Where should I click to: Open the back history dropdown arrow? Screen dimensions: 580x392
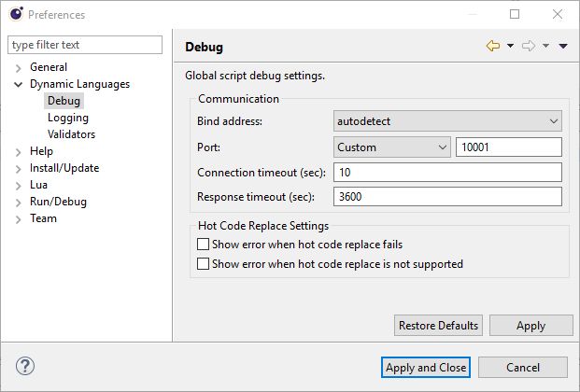(x=510, y=46)
